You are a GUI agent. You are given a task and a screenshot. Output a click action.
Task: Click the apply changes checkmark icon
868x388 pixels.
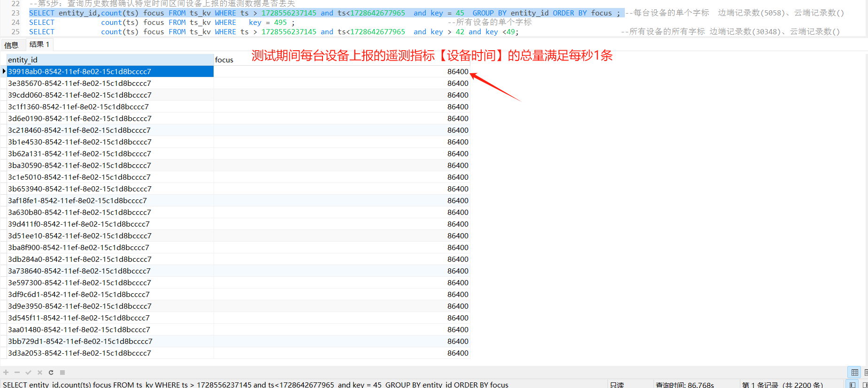coord(28,373)
